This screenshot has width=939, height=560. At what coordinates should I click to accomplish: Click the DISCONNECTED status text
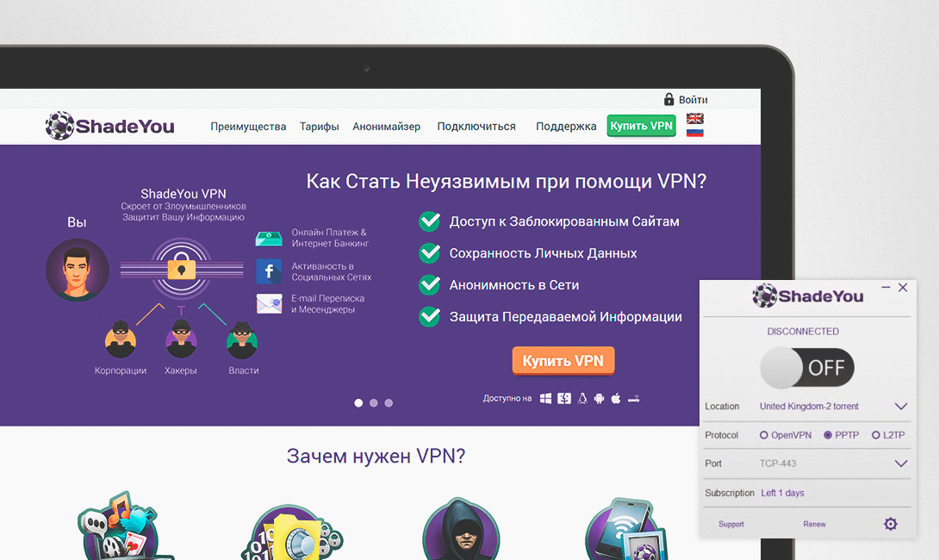803,331
